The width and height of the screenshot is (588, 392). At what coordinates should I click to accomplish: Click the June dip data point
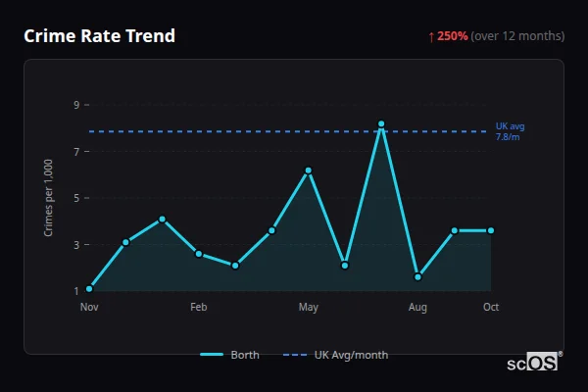(x=345, y=266)
